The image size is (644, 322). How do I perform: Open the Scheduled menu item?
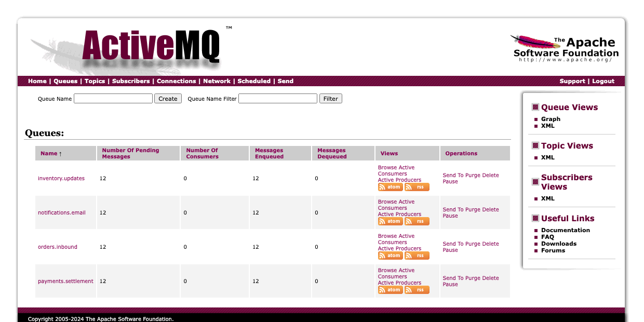254,81
